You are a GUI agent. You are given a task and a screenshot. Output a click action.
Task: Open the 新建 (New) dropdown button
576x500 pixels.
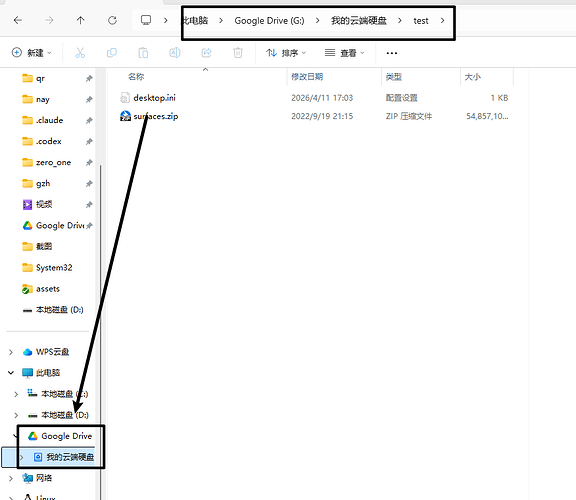pyautogui.click(x=32, y=53)
